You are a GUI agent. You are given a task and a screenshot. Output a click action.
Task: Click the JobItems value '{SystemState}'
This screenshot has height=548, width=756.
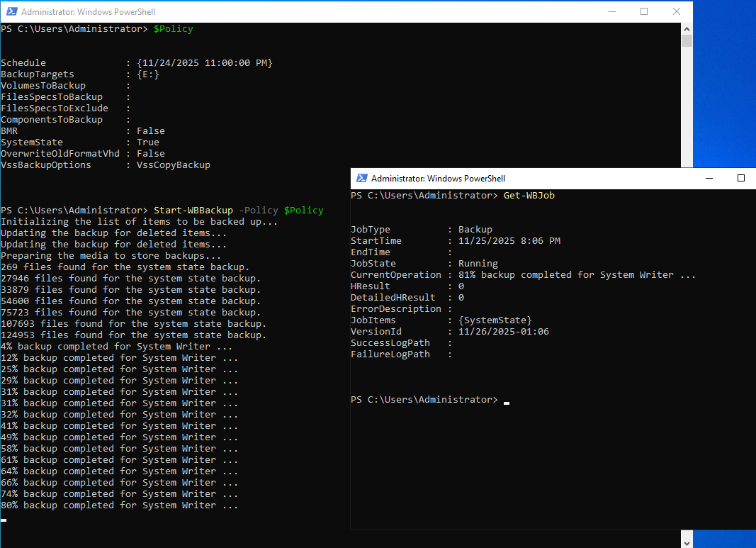[x=495, y=320]
